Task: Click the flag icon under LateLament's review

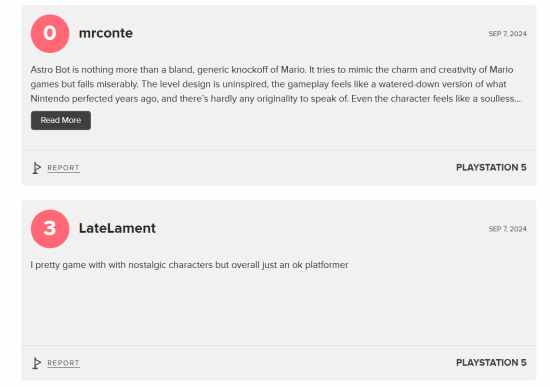Action: pos(37,363)
